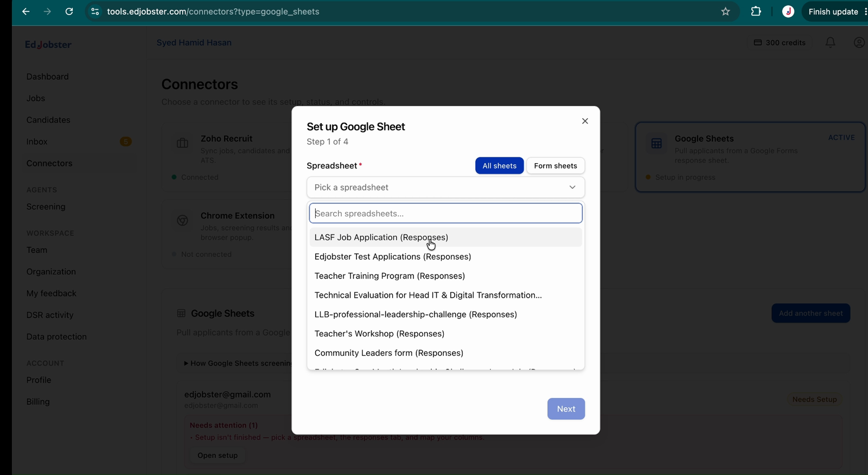Reload the page with the refresh icon
Screen dimensions: 868x475
[x=69, y=11]
